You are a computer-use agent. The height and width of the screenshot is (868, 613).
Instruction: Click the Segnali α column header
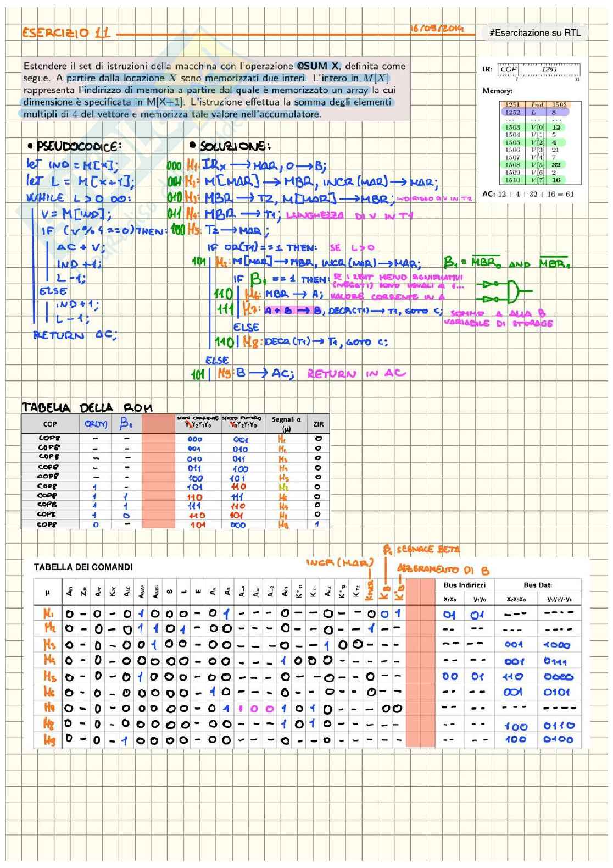pos(286,423)
